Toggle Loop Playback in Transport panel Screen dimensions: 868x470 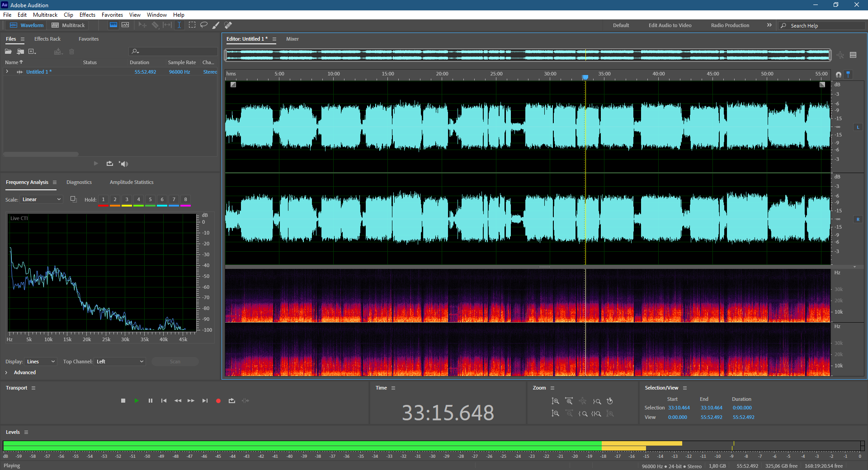point(232,401)
